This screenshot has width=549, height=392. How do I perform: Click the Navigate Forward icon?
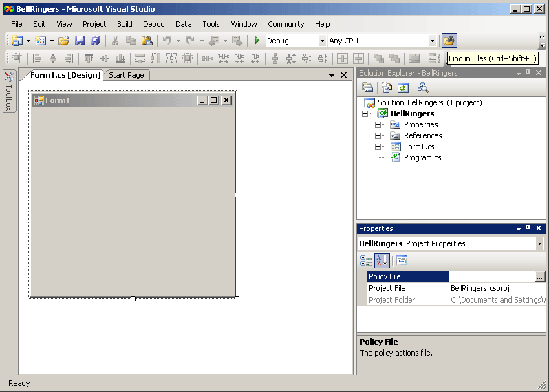pyautogui.click(x=237, y=41)
